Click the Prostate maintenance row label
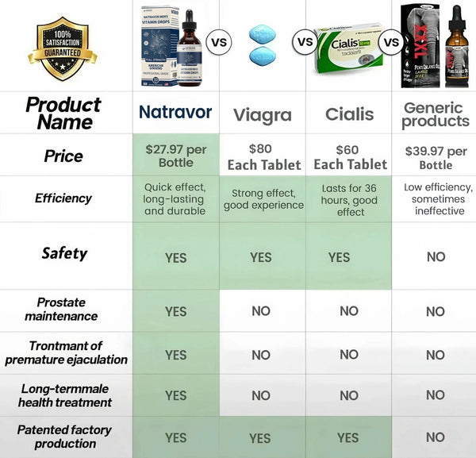Viewport: 476px width, 458px height. pyautogui.click(x=61, y=309)
